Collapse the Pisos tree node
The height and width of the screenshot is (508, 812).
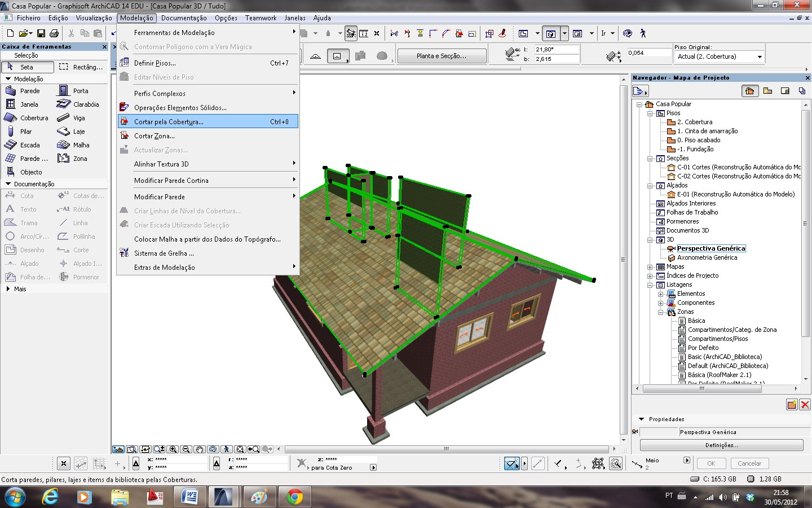(650, 113)
